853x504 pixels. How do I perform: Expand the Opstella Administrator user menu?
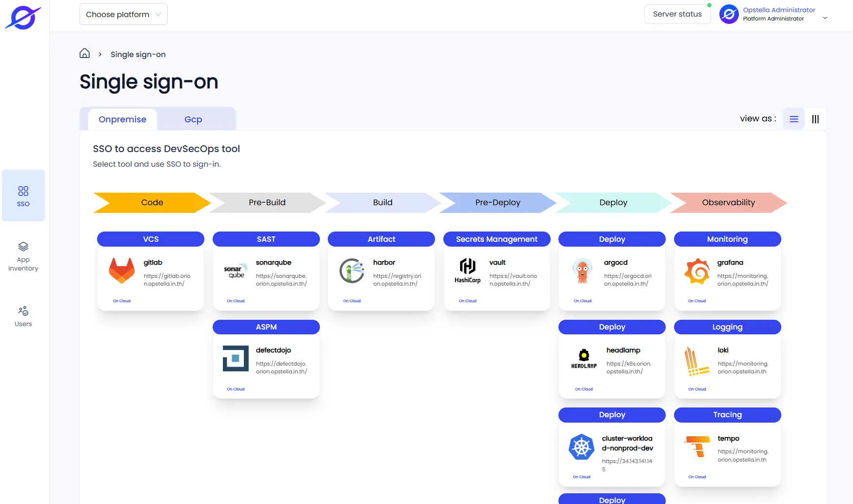coord(774,14)
